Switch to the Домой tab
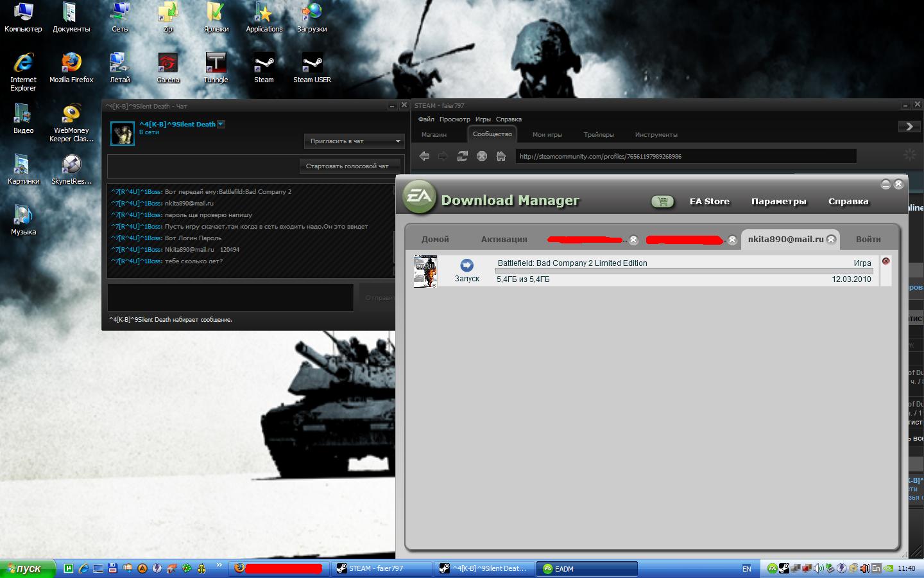The image size is (924, 578). point(435,239)
